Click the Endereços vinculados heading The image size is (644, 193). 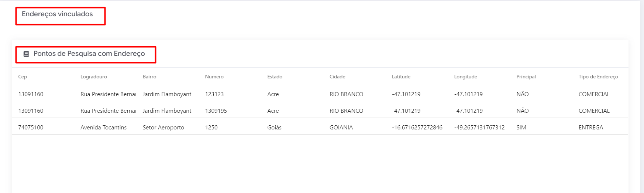click(x=57, y=14)
